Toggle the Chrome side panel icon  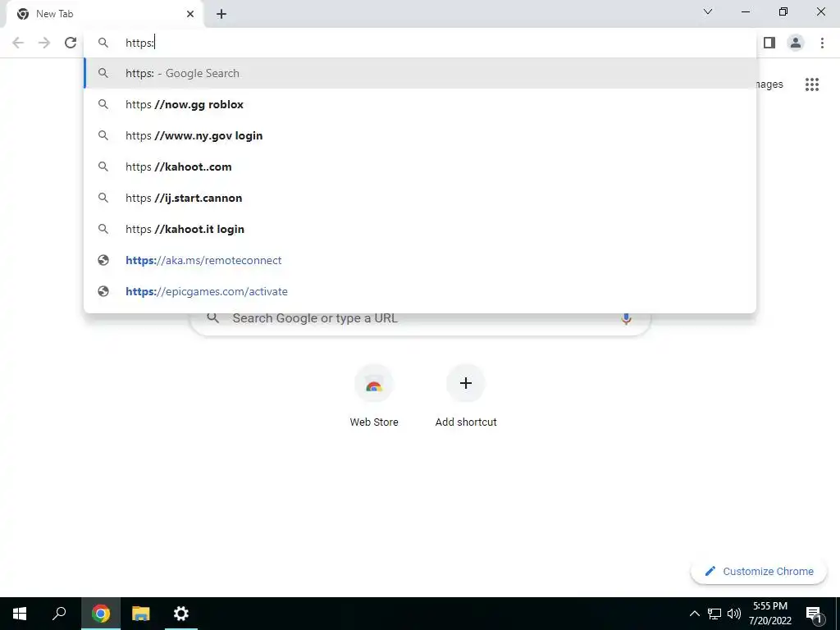(x=769, y=43)
